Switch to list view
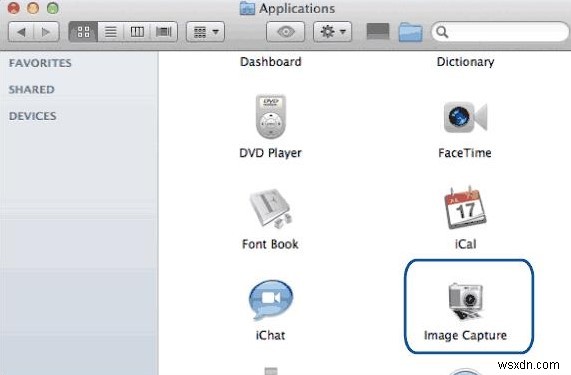The height and width of the screenshot is (375, 571). pos(111,32)
